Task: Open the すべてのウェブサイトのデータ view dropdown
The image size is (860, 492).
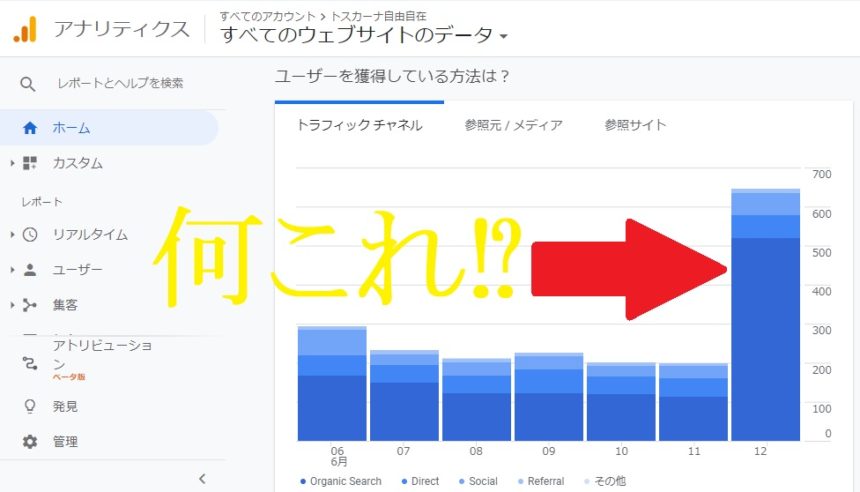Action: (x=364, y=36)
